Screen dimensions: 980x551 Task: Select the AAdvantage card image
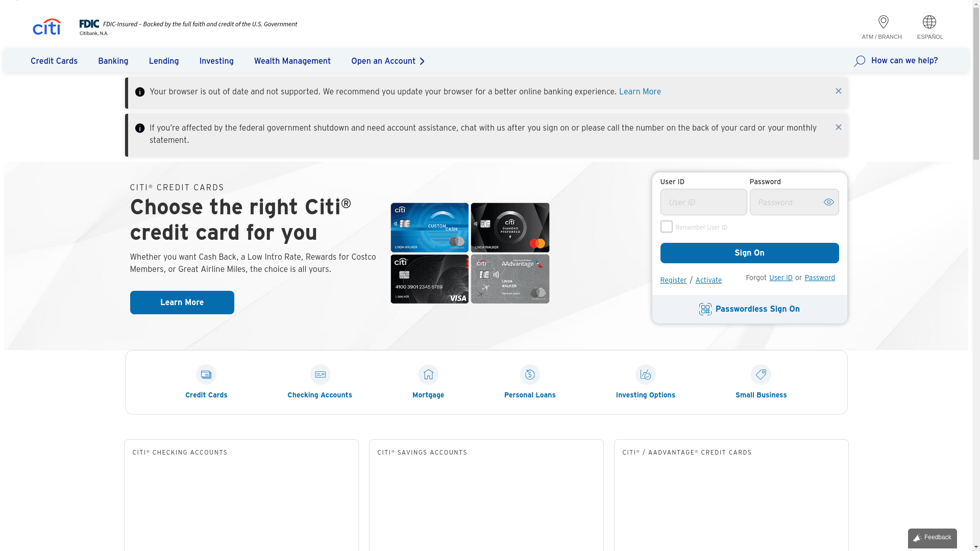click(510, 279)
